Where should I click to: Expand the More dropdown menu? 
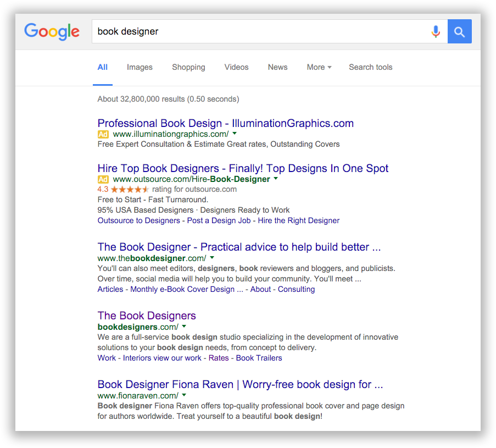[319, 67]
